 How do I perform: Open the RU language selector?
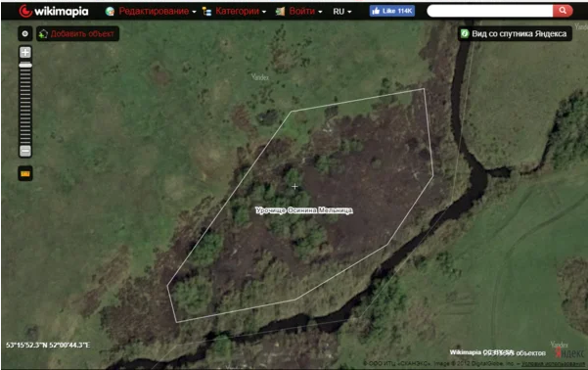[342, 12]
